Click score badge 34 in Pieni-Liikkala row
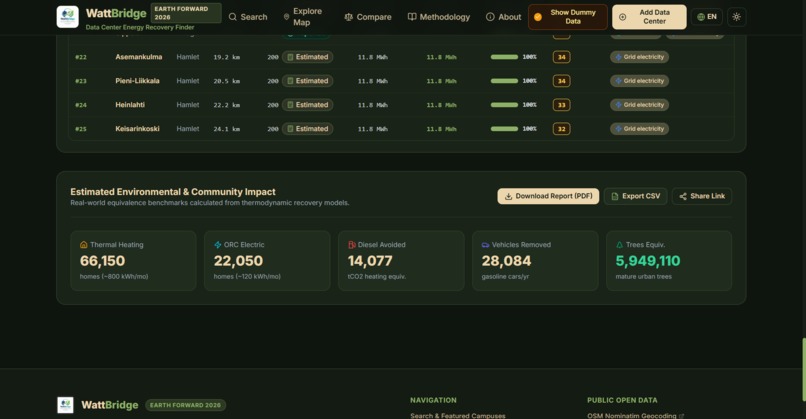 (x=561, y=81)
